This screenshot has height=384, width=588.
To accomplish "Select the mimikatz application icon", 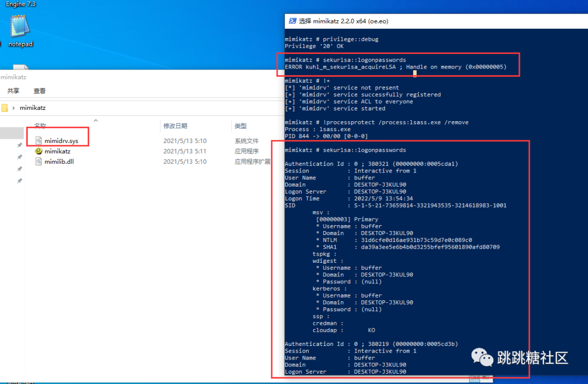I will pyautogui.click(x=38, y=151).
